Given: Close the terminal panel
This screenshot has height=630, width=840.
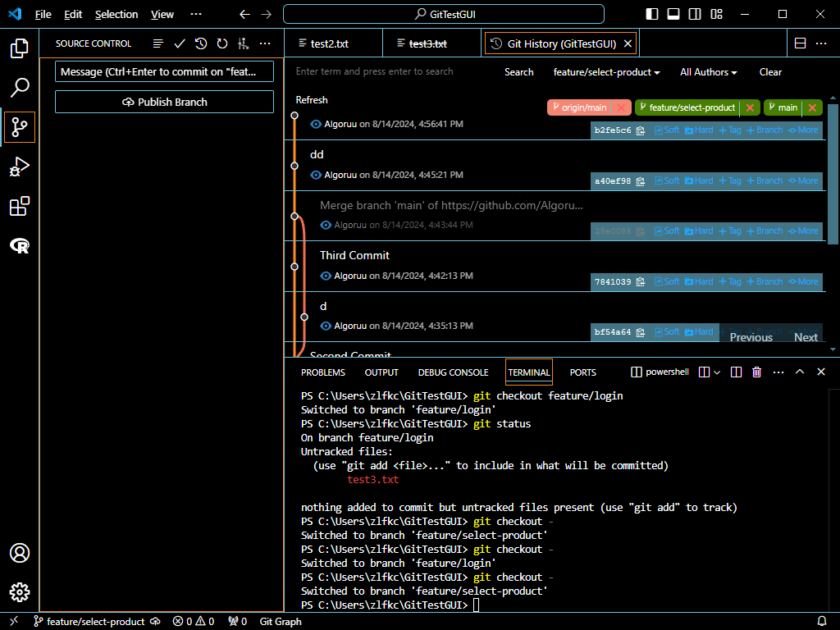Looking at the screenshot, I should tap(821, 372).
